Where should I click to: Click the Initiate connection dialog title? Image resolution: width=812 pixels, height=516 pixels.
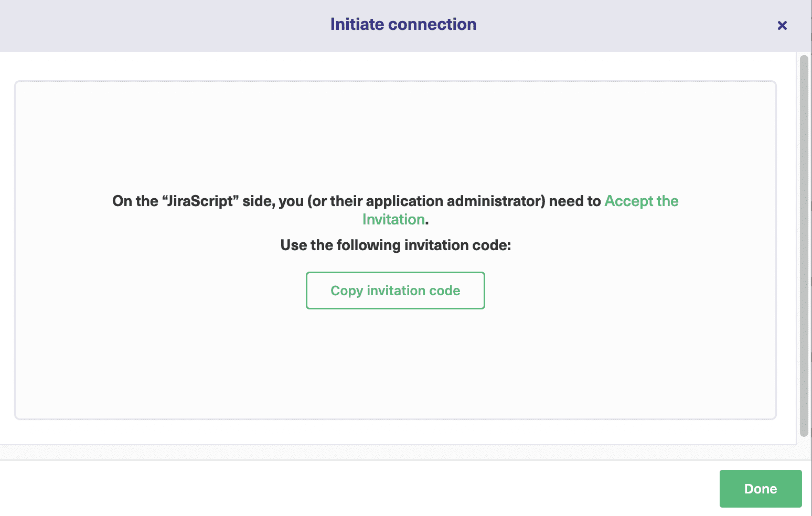403,24
